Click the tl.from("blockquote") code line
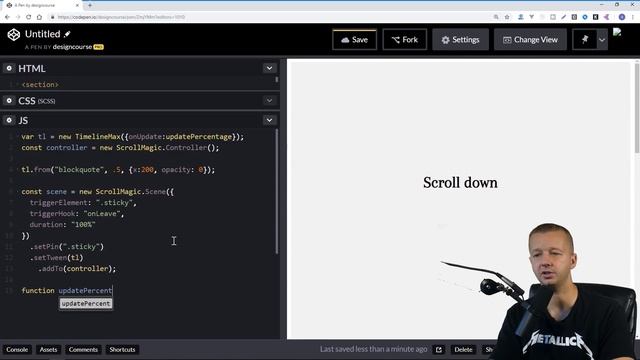The image size is (640, 360). tap(118, 169)
